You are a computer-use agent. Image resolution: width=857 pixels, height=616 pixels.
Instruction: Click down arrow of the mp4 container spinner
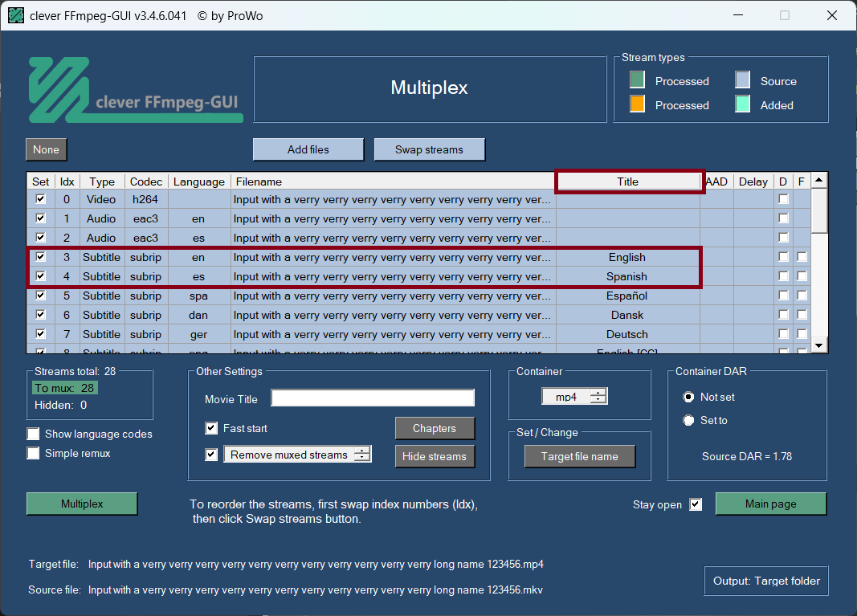tap(599, 400)
